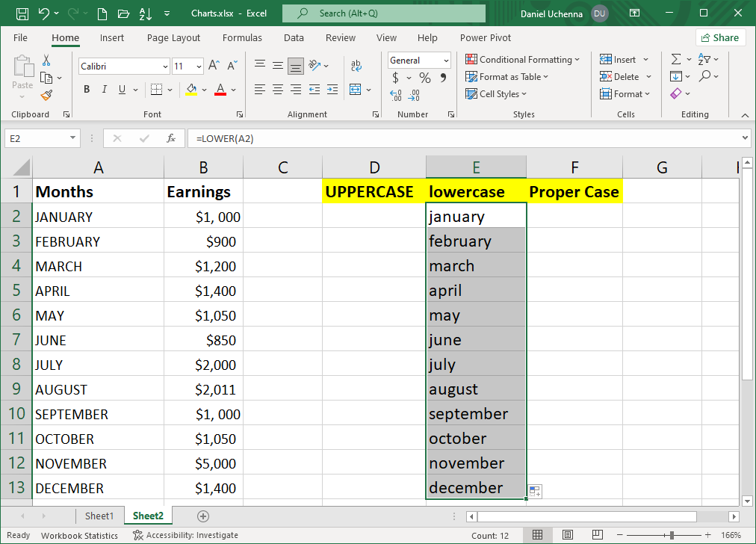Click the Increase Decimal icon

395,94
